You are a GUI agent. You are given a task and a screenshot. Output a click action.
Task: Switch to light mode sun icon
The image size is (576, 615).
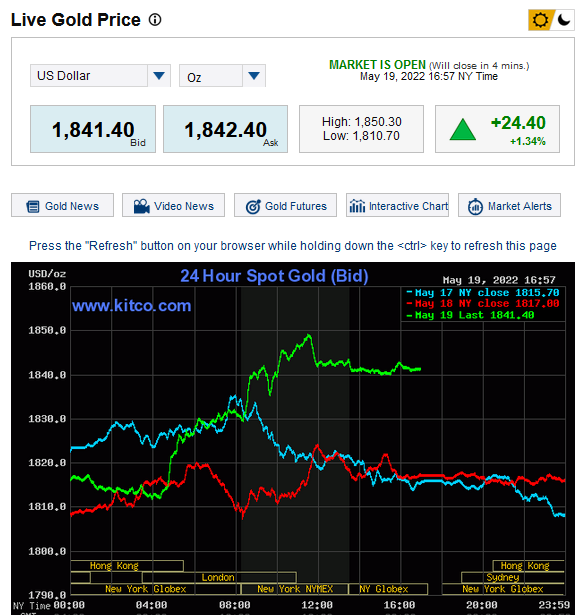click(540, 20)
